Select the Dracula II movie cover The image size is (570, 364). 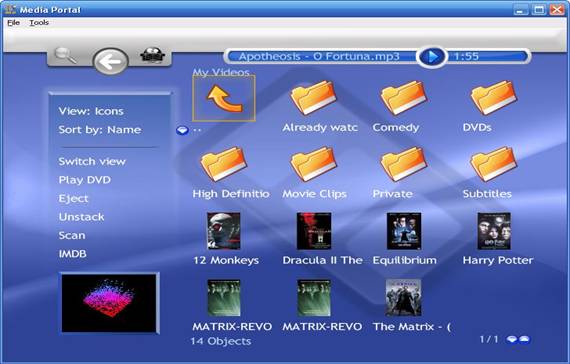click(314, 231)
